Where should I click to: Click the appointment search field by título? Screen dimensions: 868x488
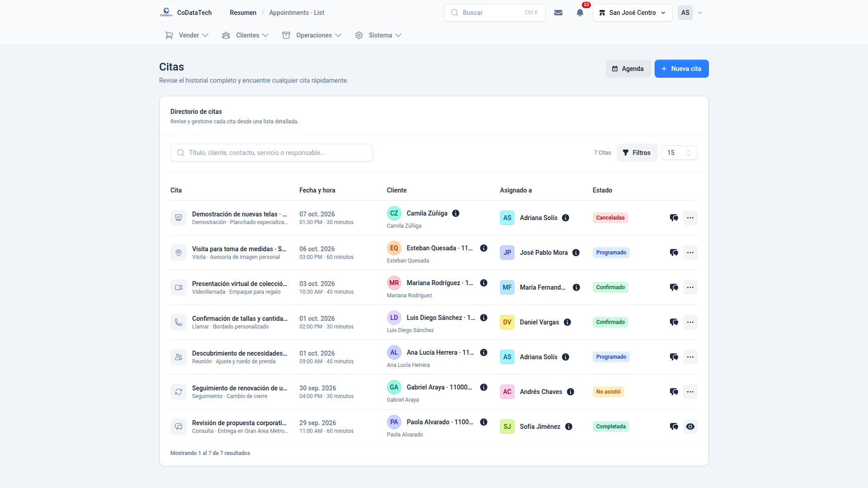271,153
